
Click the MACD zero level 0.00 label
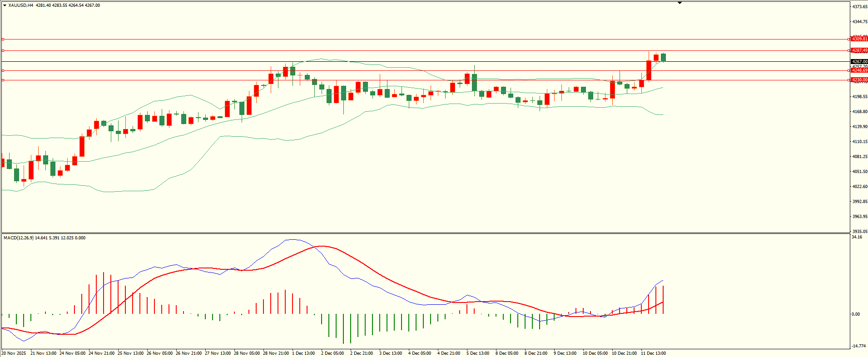coord(855,314)
